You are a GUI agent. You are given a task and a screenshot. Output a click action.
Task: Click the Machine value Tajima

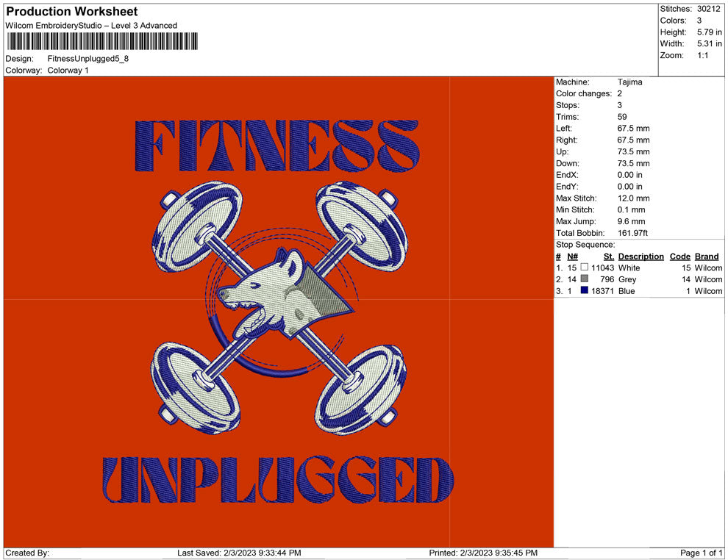pyautogui.click(x=629, y=82)
